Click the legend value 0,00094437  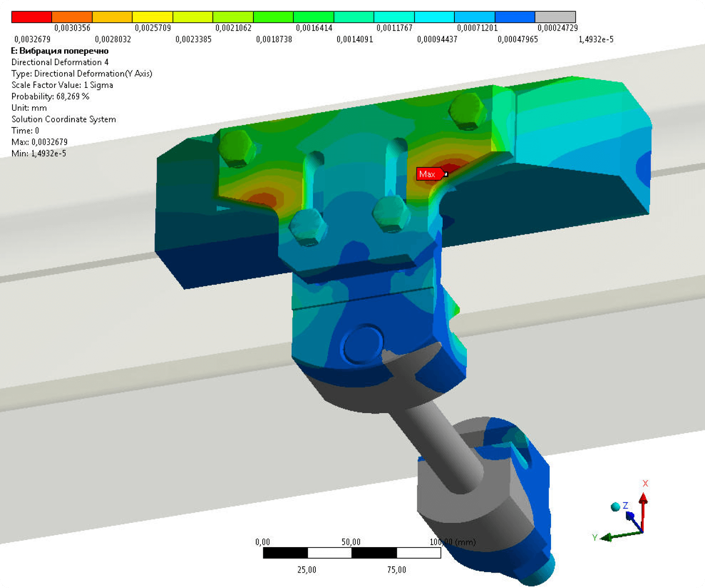(x=437, y=40)
